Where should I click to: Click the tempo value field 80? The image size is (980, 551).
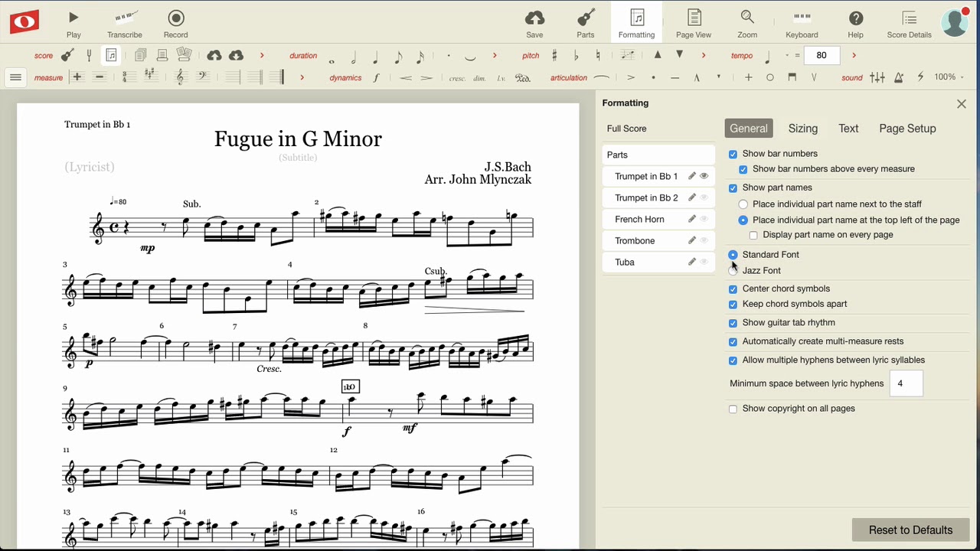(x=822, y=55)
